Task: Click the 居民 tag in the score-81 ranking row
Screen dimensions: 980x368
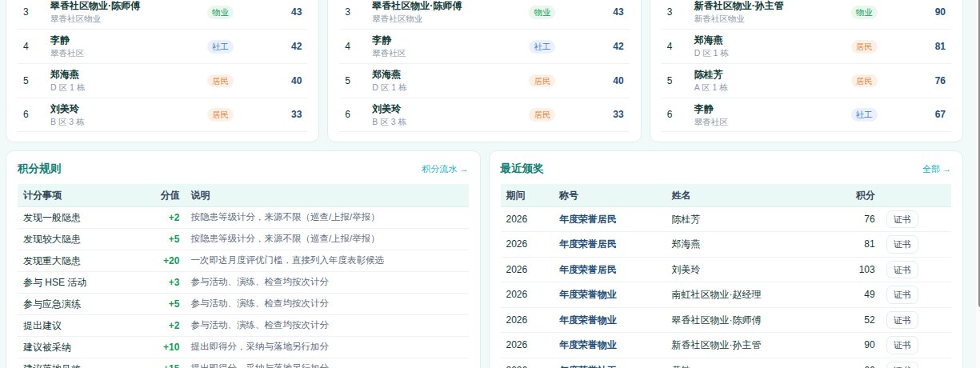Action: [864, 46]
